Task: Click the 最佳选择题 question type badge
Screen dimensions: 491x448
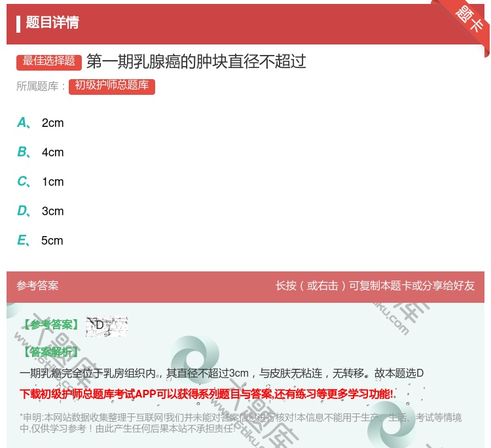Action: click(49, 61)
